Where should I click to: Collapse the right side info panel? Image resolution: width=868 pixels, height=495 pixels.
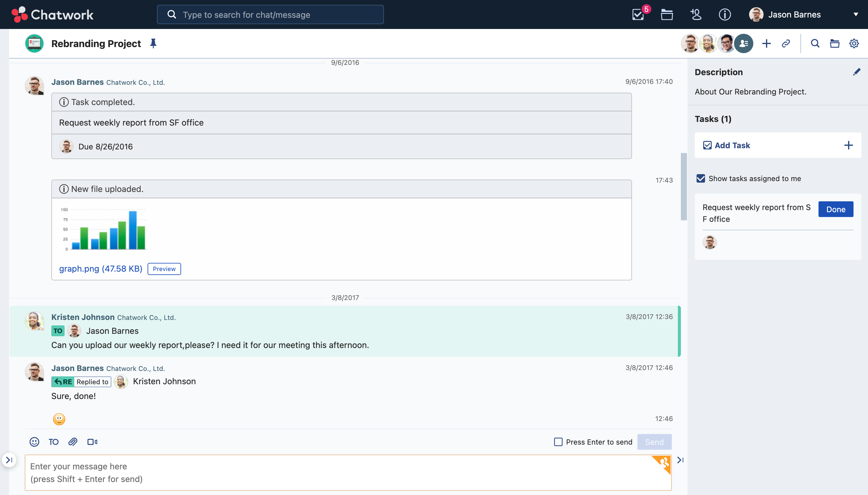click(x=680, y=460)
